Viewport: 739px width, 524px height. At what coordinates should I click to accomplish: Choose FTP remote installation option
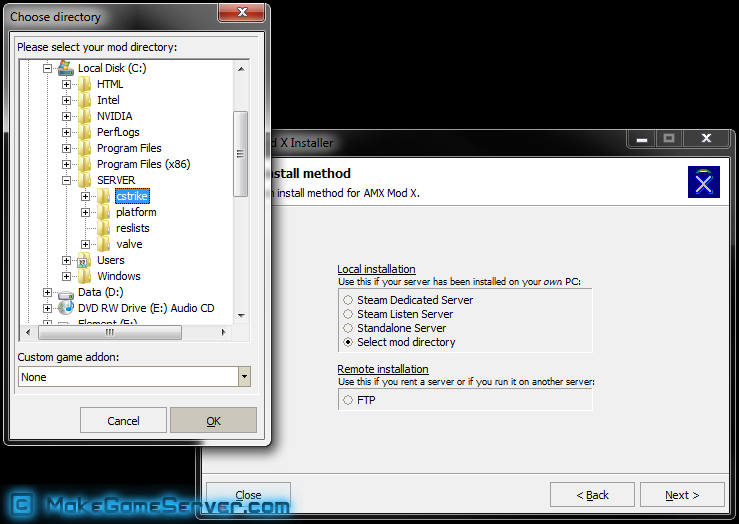(x=348, y=400)
